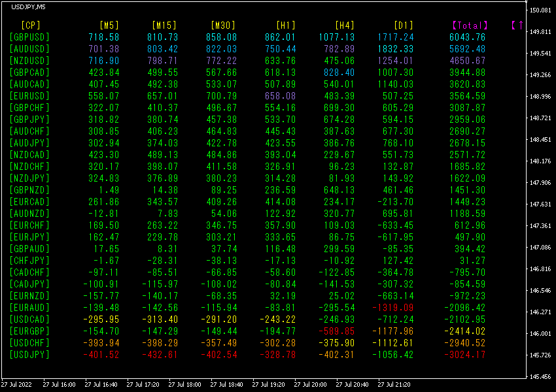556x392 pixels.
Task: Click the [NZDCAD] row label
Action: point(30,155)
